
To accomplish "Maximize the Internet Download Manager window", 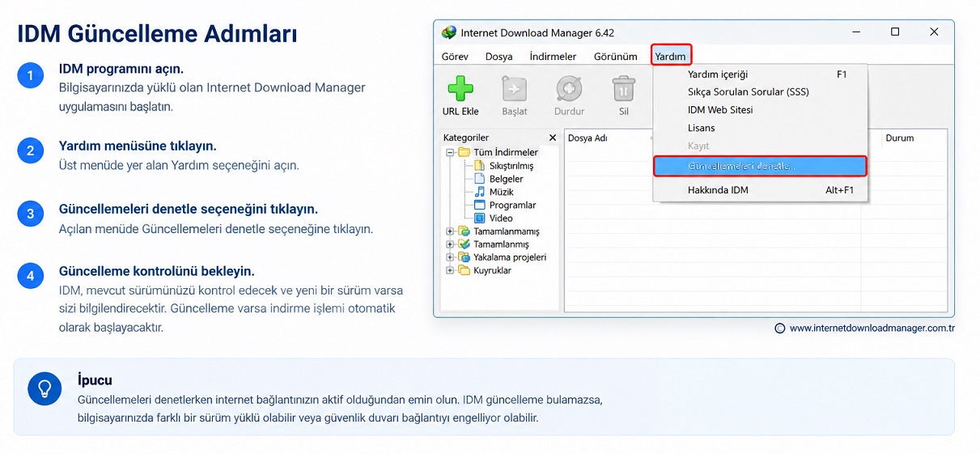I will click(895, 32).
